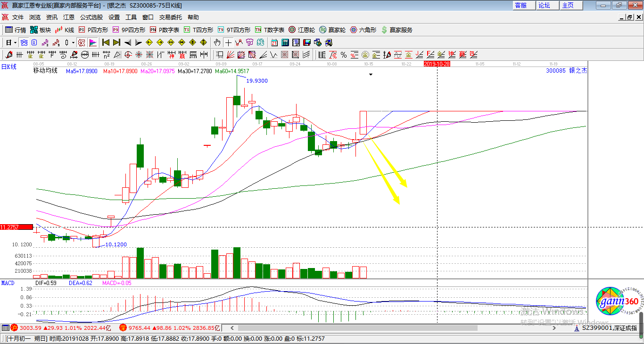This screenshot has width=644, height=344.
Task: Open the T数字表 time number table
Action: tap(270, 30)
